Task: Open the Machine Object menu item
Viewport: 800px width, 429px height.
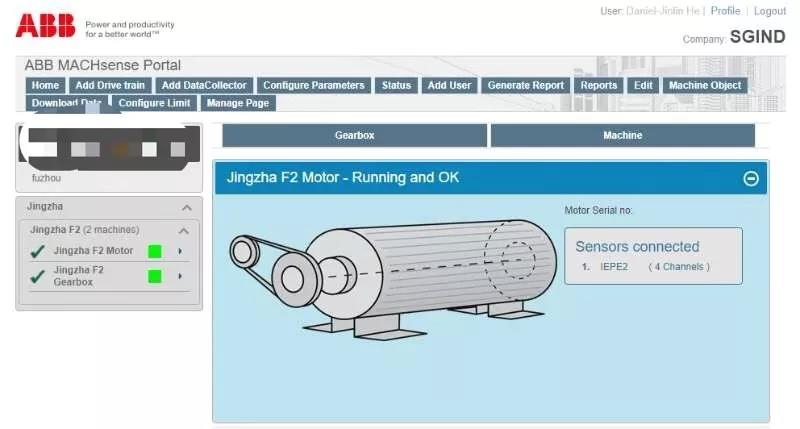Action: click(x=704, y=85)
